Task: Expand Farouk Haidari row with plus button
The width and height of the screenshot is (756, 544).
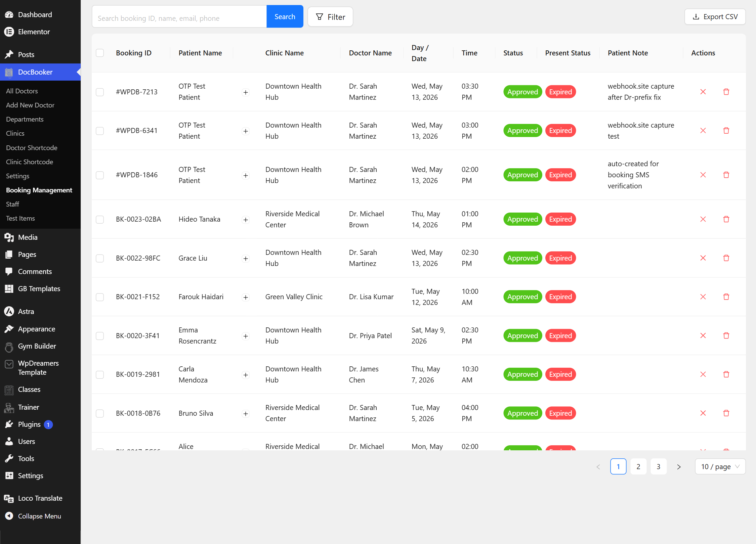Action: (246, 297)
